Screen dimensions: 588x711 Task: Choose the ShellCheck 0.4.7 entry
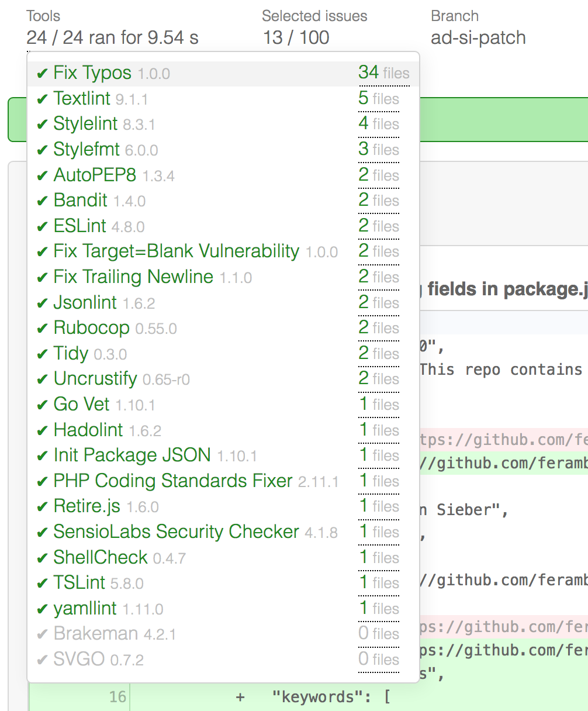tap(223, 558)
